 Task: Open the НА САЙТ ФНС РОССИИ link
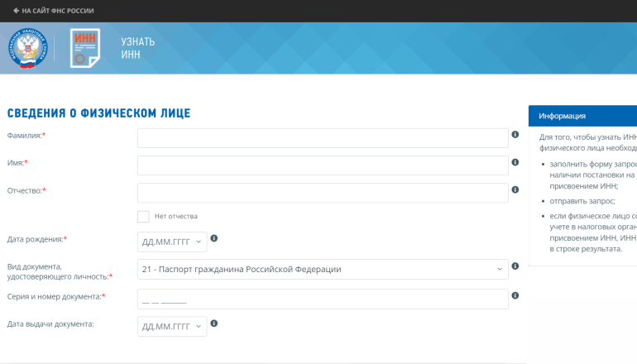(58, 11)
